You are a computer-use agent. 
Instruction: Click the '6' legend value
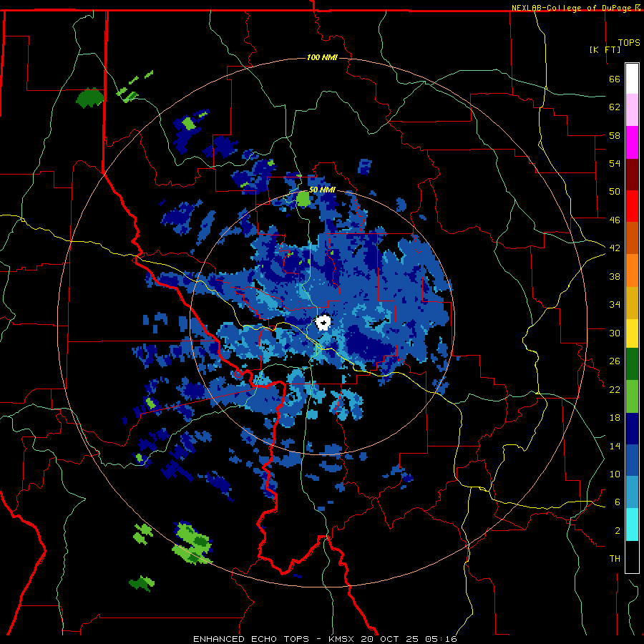618,502
